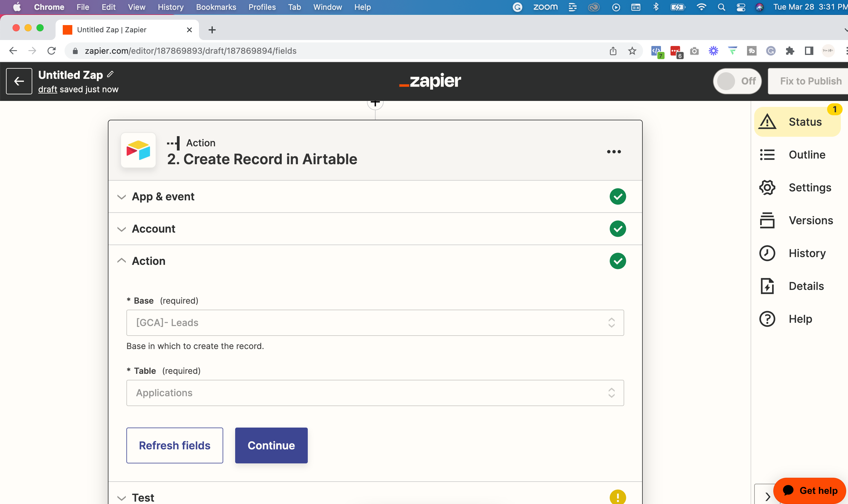Click the Status warning triangle icon
The height and width of the screenshot is (504, 848).
pyautogui.click(x=767, y=122)
